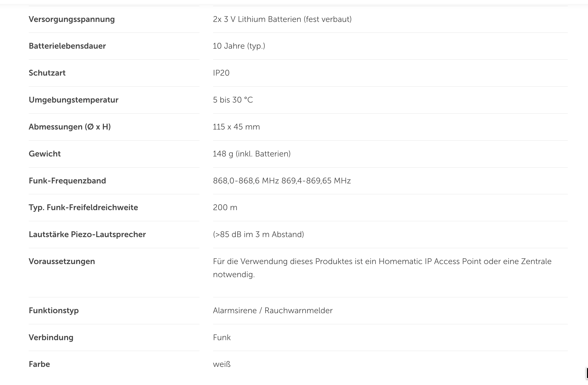The width and height of the screenshot is (588, 385).
Task: Select the '115 x 45 mm' value
Action: click(236, 127)
